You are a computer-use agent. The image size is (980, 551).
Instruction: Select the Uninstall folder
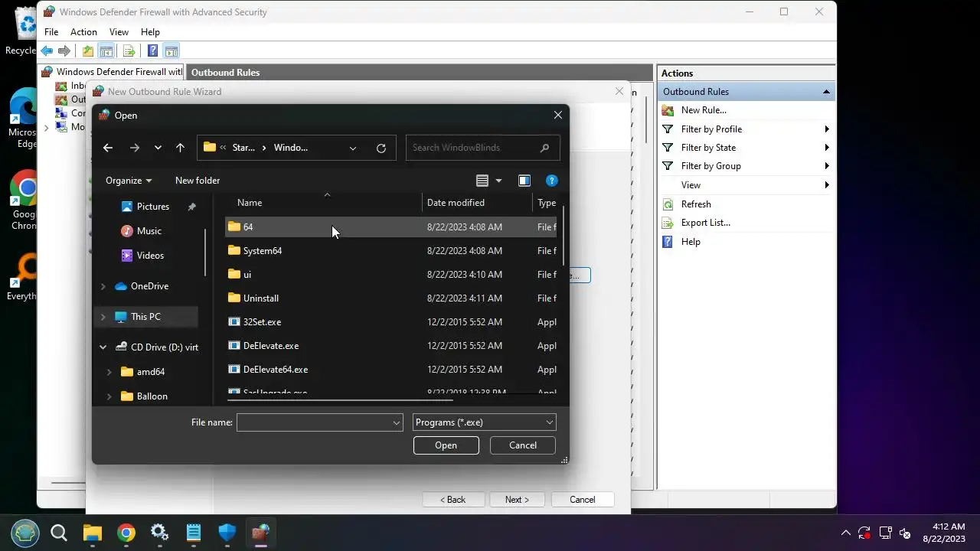(390, 298)
